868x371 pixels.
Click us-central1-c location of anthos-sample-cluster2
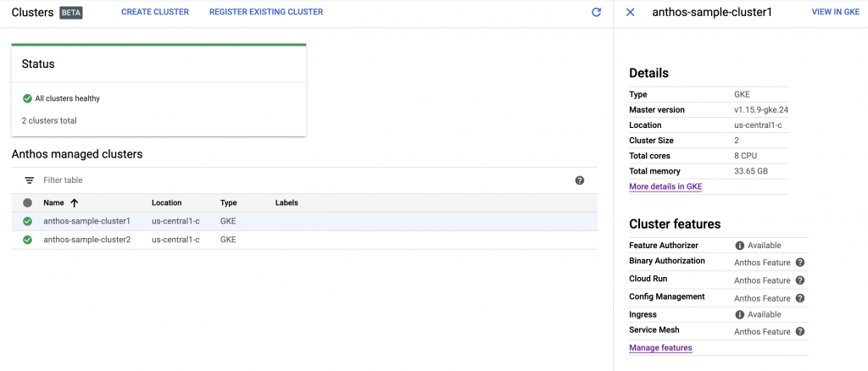[x=175, y=240]
